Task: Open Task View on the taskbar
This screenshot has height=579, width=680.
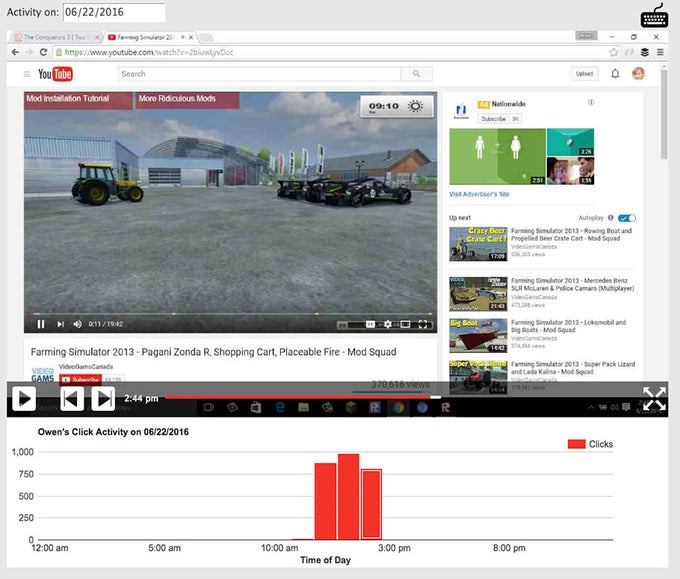Action: pyautogui.click(x=209, y=407)
